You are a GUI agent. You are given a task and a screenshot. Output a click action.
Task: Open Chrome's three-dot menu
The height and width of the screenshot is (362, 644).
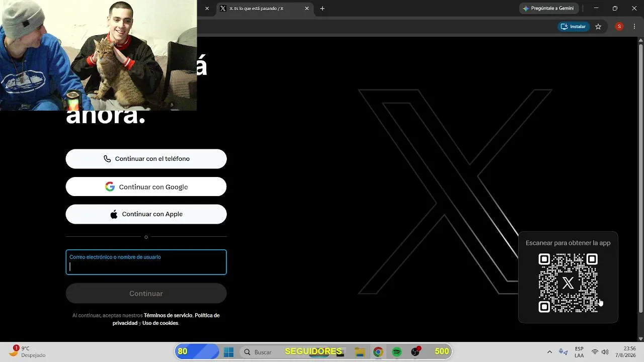pyautogui.click(x=634, y=27)
